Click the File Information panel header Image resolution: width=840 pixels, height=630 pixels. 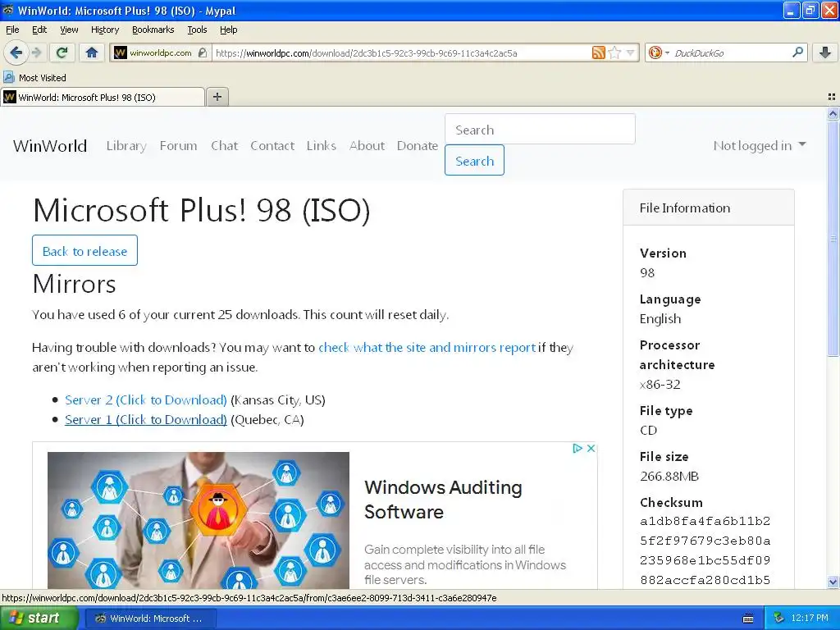[708, 208]
